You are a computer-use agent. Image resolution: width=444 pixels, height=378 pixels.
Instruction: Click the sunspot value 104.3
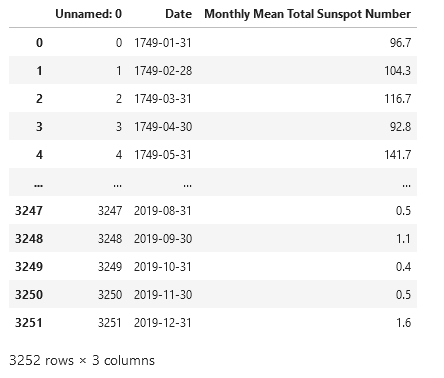[397, 71]
